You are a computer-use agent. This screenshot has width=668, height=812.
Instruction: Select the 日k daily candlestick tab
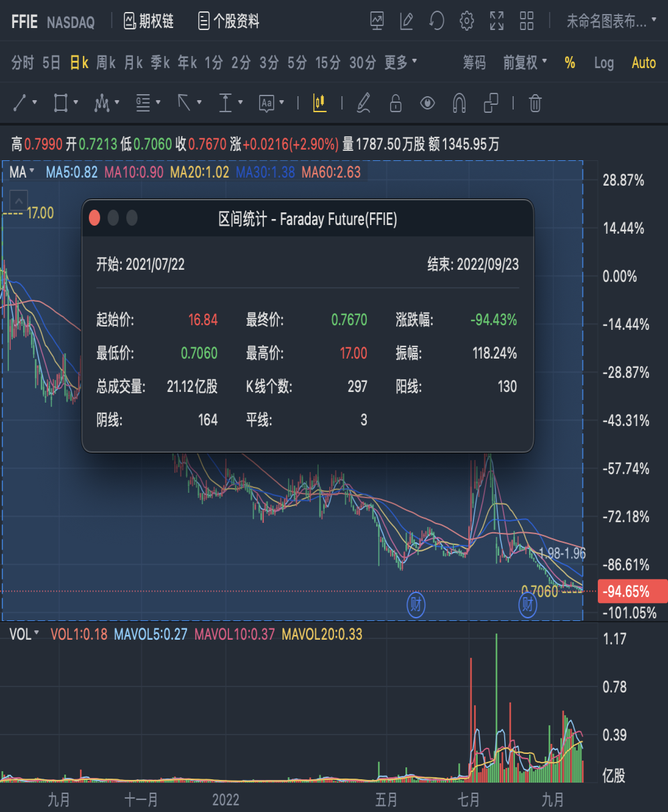coord(79,63)
